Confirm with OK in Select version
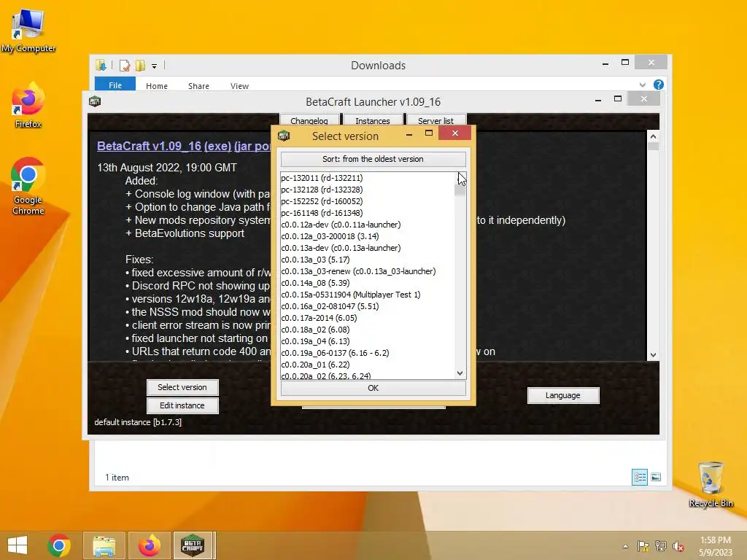 coord(373,388)
